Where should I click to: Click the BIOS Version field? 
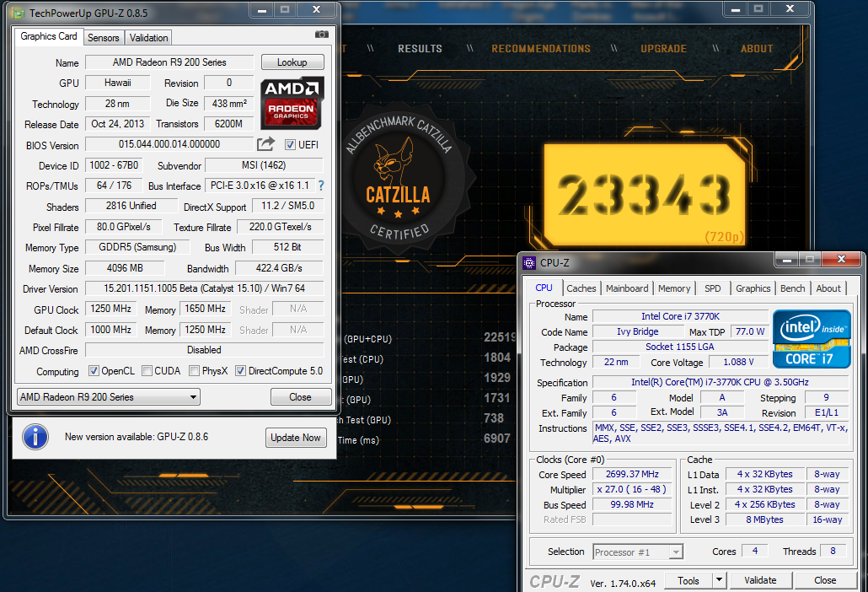coord(169,144)
